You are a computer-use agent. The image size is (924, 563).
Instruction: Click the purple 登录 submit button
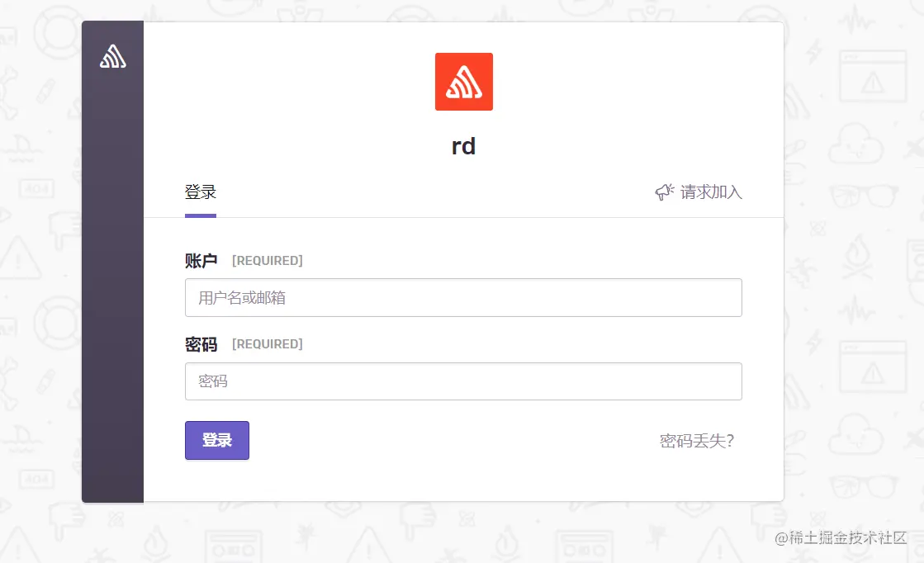[217, 440]
